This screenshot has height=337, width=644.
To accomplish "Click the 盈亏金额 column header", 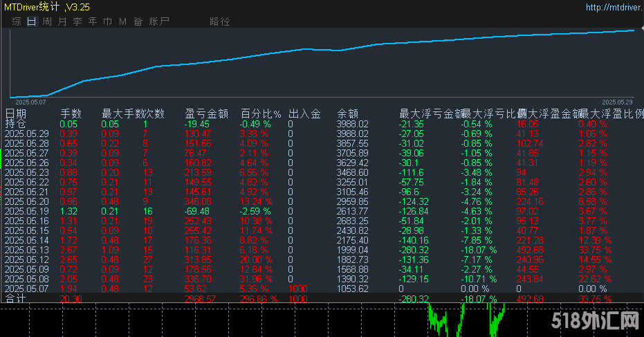I will (x=206, y=114).
